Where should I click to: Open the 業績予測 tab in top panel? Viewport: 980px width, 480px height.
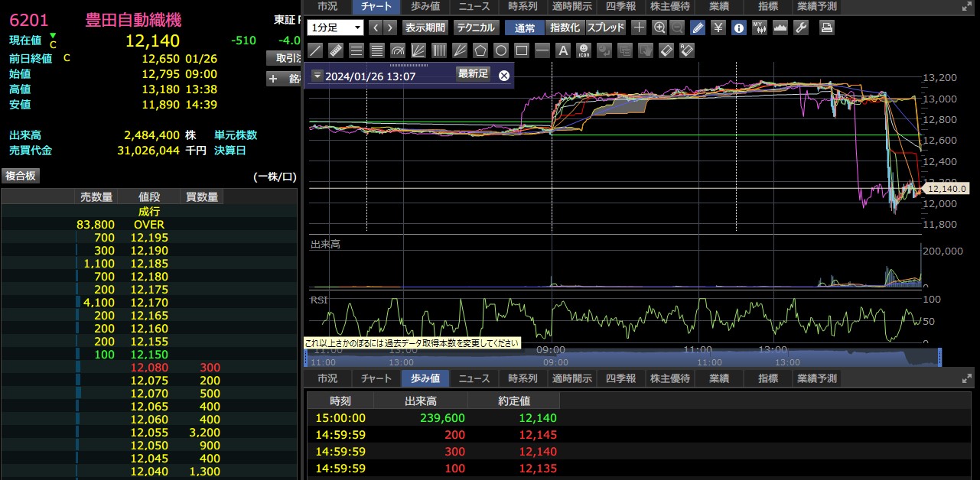pyautogui.click(x=816, y=6)
